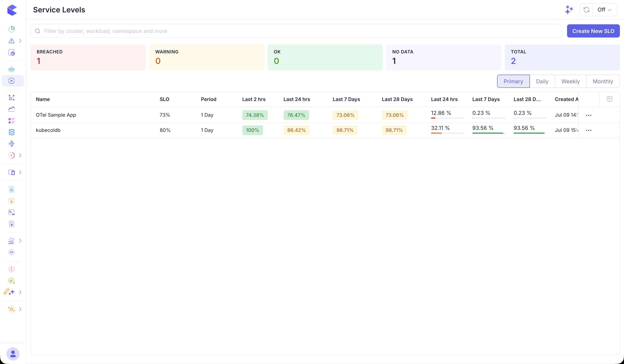Click the 100% badge for kubecoldb
The width and height of the screenshot is (624, 364).
253,130
